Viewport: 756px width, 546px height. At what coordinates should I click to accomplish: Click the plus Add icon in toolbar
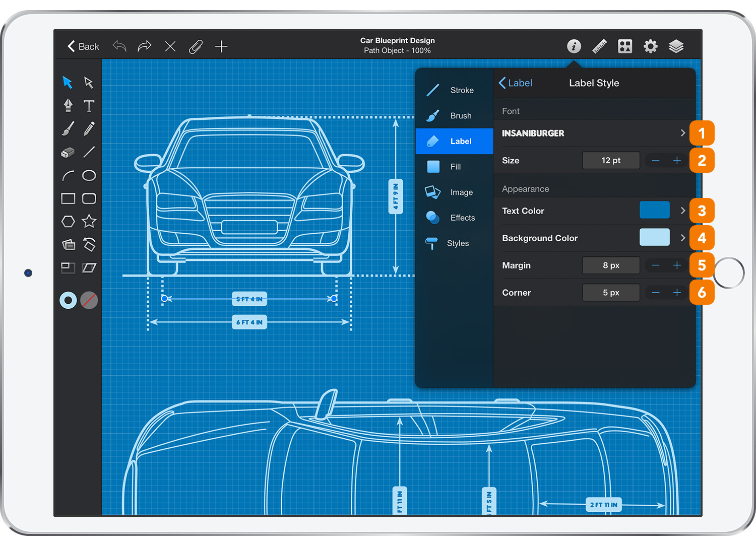click(x=221, y=46)
